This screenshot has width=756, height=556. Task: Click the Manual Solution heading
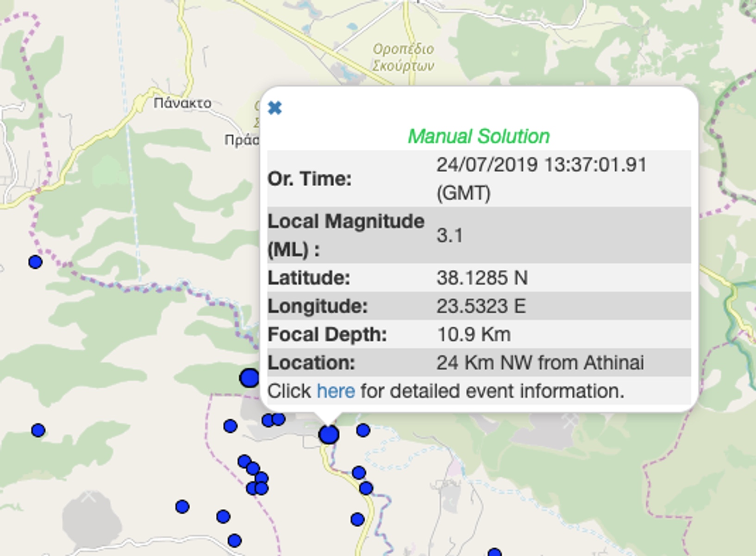[479, 136]
